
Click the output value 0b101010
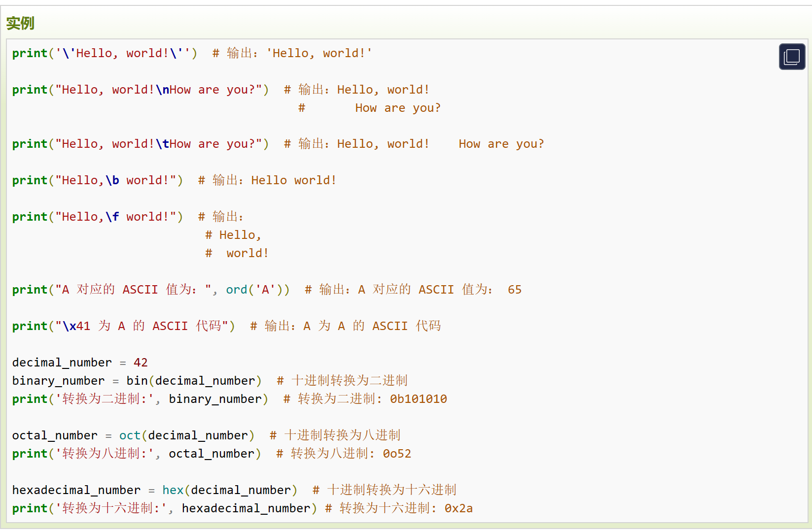(x=419, y=399)
